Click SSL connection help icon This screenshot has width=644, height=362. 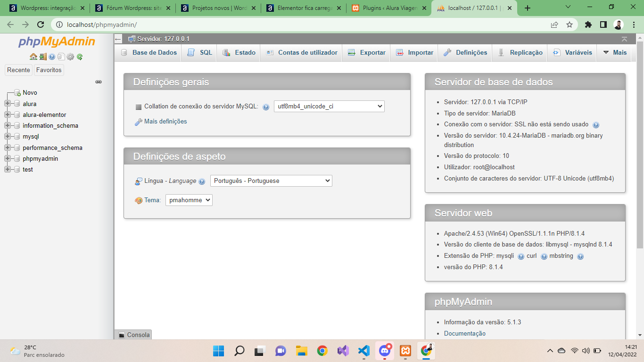[x=596, y=125]
